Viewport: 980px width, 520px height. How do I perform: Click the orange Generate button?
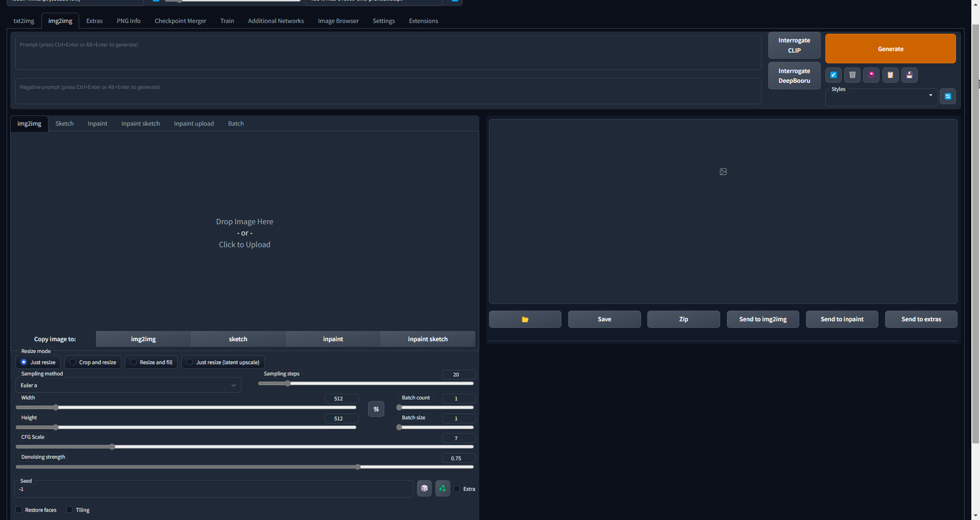click(890, 49)
